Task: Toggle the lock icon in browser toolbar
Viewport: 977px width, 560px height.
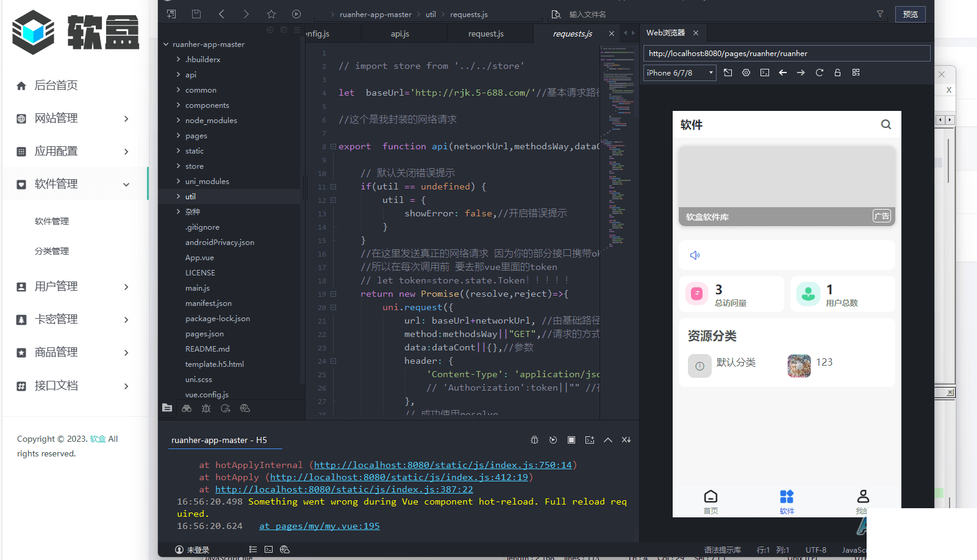Action: [837, 73]
